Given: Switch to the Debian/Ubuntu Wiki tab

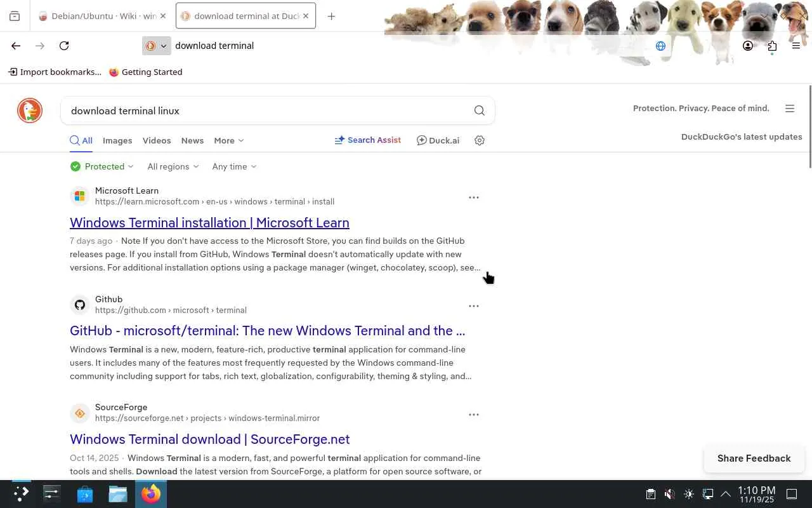Looking at the screenshot, I should pos(101,17).
